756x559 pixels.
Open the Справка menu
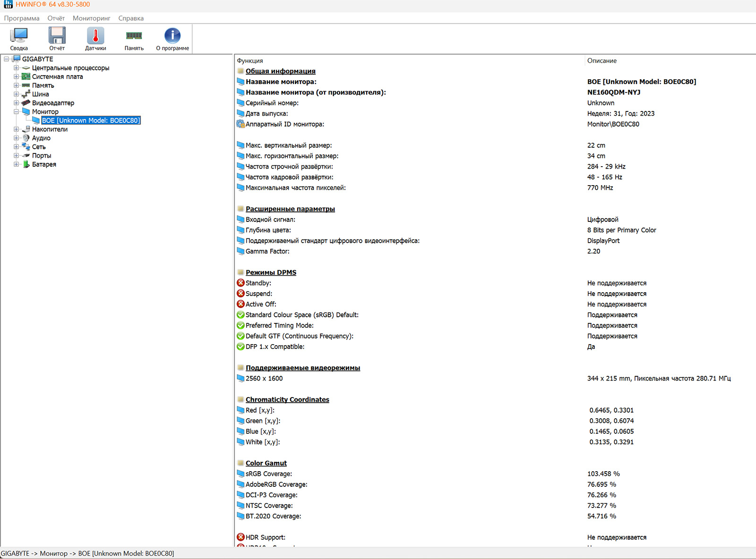(x=131, y=18)
